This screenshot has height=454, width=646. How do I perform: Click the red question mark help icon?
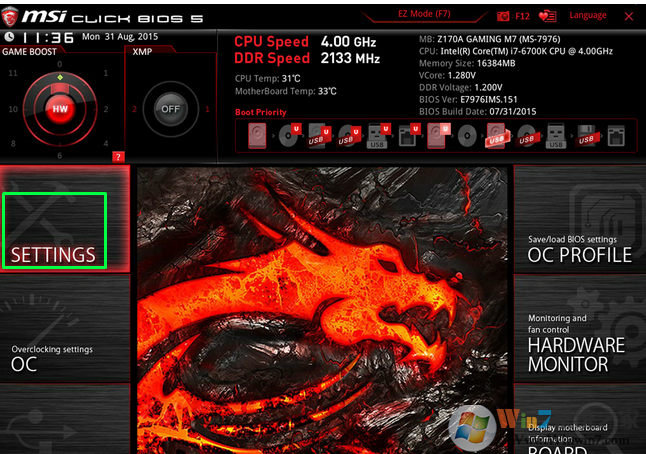click(119, 157)
